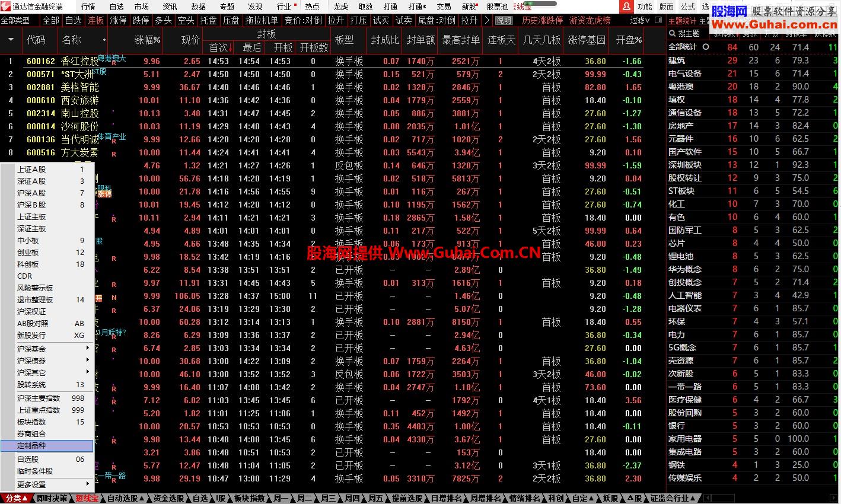
Task: Select stock row 方大炭素
Action: point(332,152)
